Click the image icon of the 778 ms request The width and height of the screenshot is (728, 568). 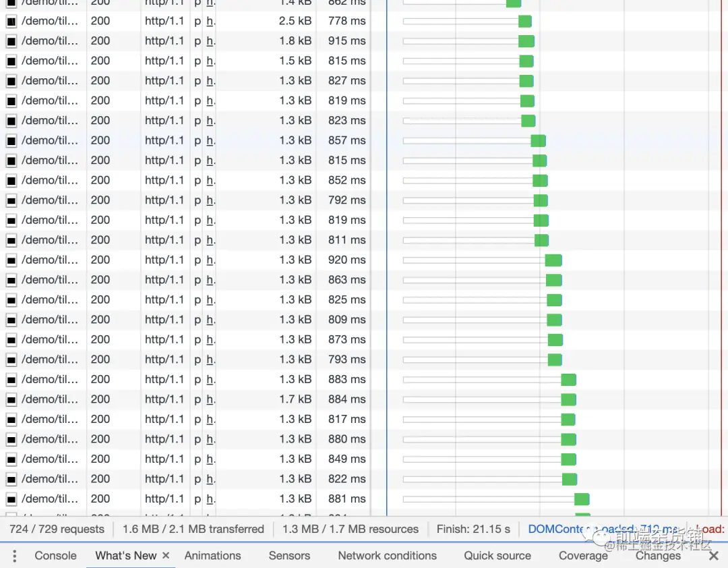(x=11, y=22)
